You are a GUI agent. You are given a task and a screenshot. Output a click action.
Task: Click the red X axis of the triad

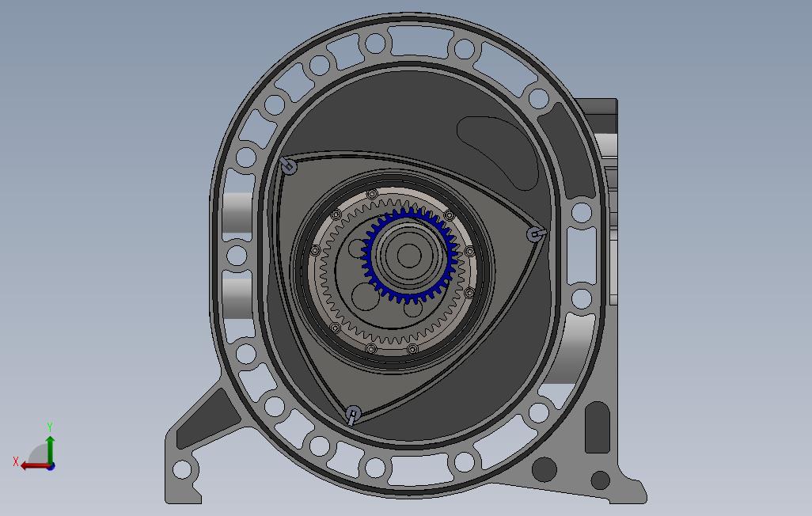pos(35,466)
